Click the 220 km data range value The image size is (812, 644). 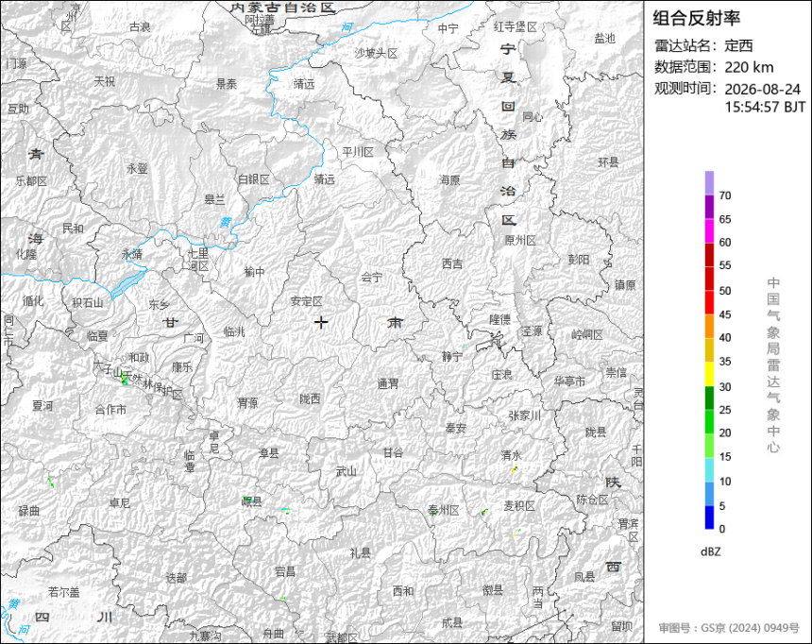click(x=749, y=67)
